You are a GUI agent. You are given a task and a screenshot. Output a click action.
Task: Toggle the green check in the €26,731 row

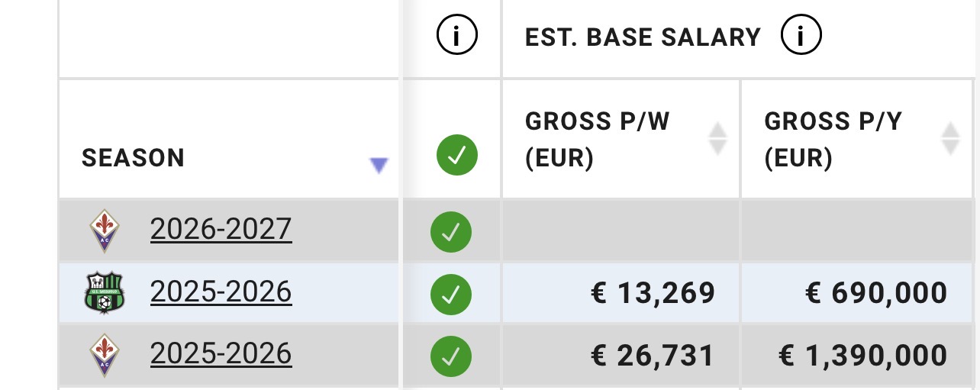pos(451,356)
